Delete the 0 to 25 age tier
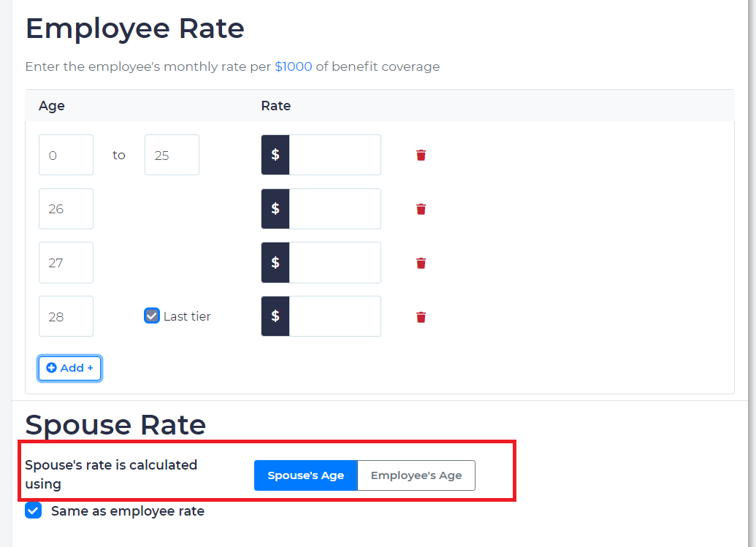 (421, 155)
